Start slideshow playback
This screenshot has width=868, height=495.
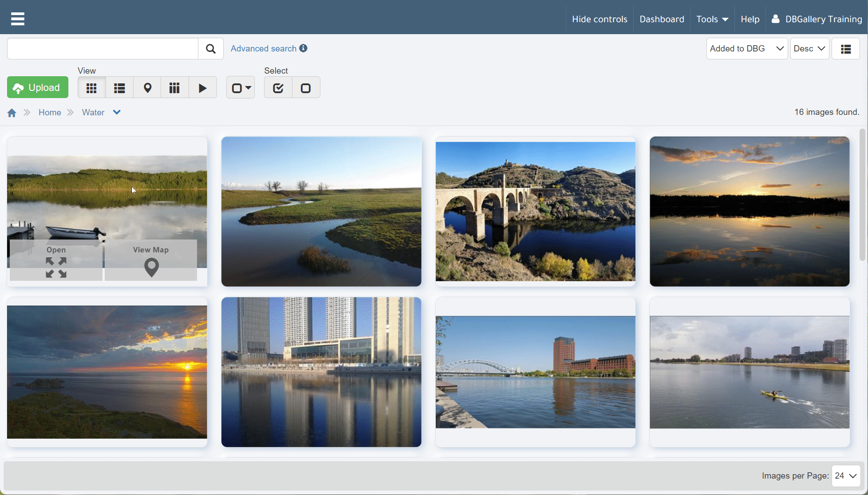tap(203, 87)
